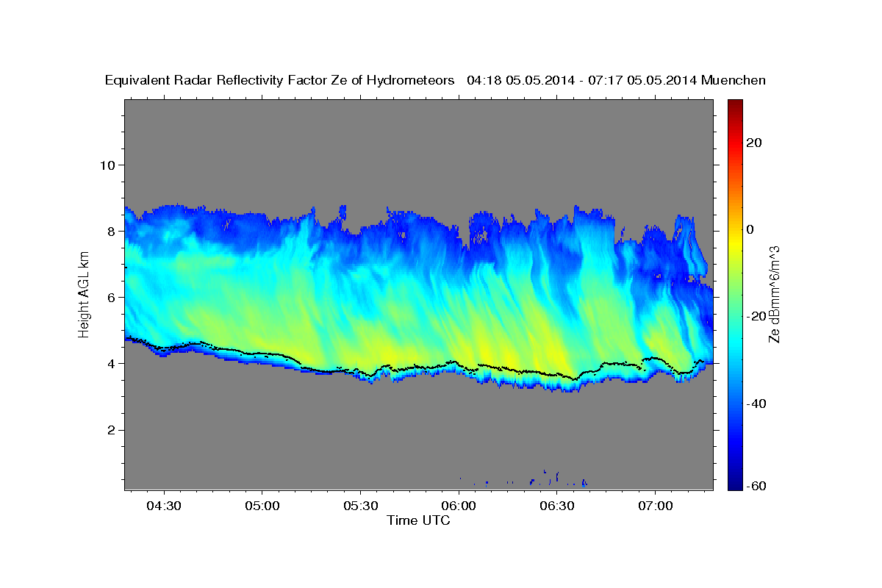Screen dimensions: 882x588
Task: Click the plot title 'Equivalent Radar Reflectivity Factor Ze of Hydrometeors'
Action: 280,80
